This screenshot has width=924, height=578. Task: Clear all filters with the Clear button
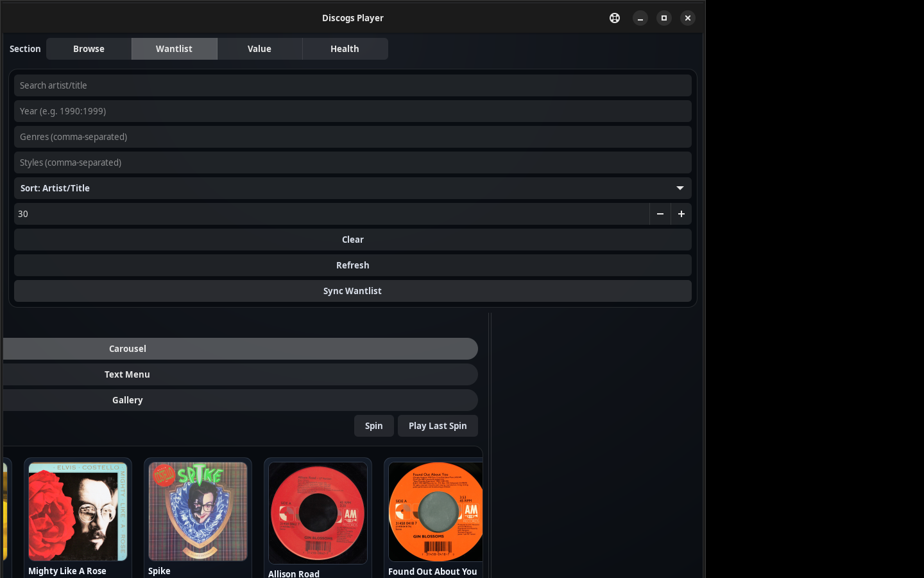(x=353, y=240)
